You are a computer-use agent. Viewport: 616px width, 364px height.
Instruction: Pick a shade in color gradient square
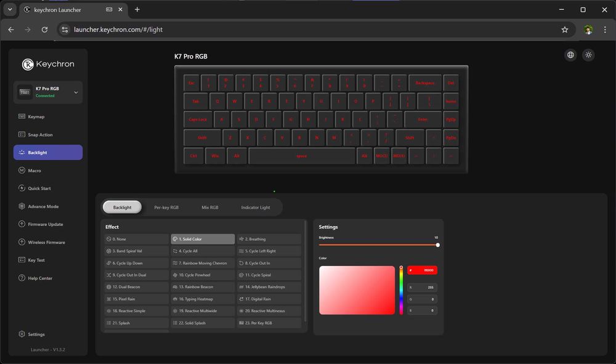coord(357,290)
